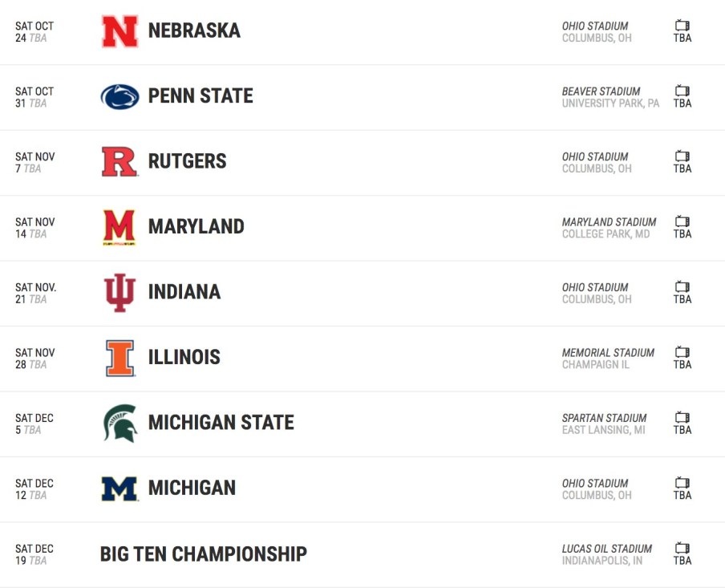
Task: Click the Michigan State Spartan helmet logo
Action: pyautogui.click(x=119, y=423)
